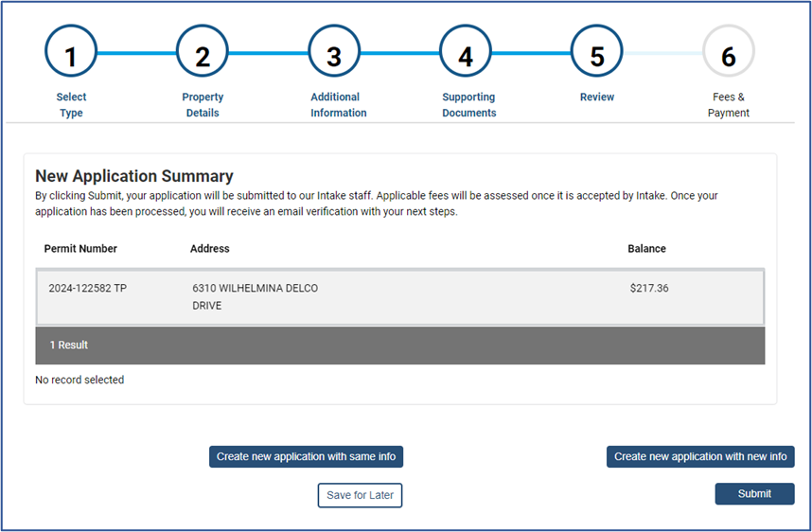Click the Fees & Payment step label
Viewport: 812px width, 532px height.
tap(728, 105)
